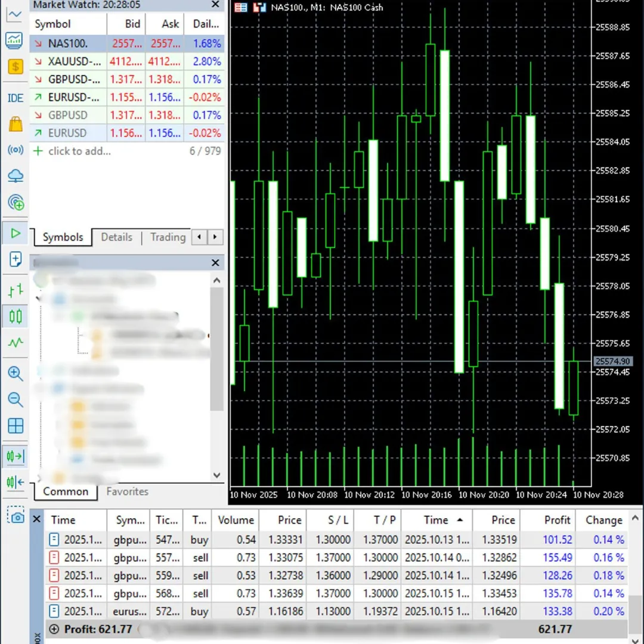Sort trades by the Profit column header
This screenshot has width=644, height=644.
click(x=557, y=520)
